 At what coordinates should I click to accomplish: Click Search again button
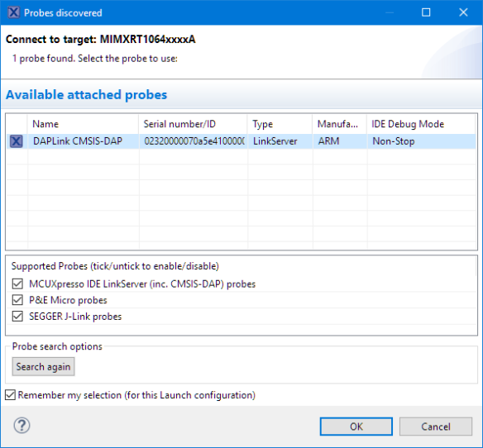(44, 366)
